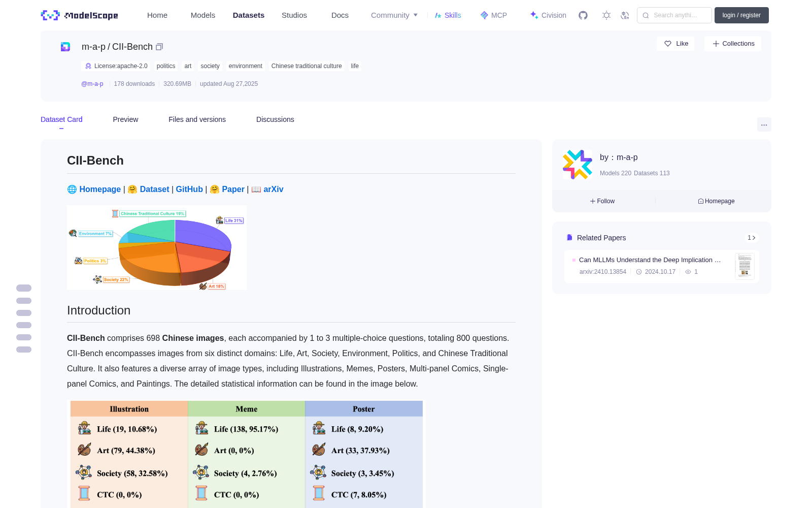Image resolution: width=812 pixels, height=508 pixels.
Task: Select the Dataset Card tab
Action: pos(61,119)
